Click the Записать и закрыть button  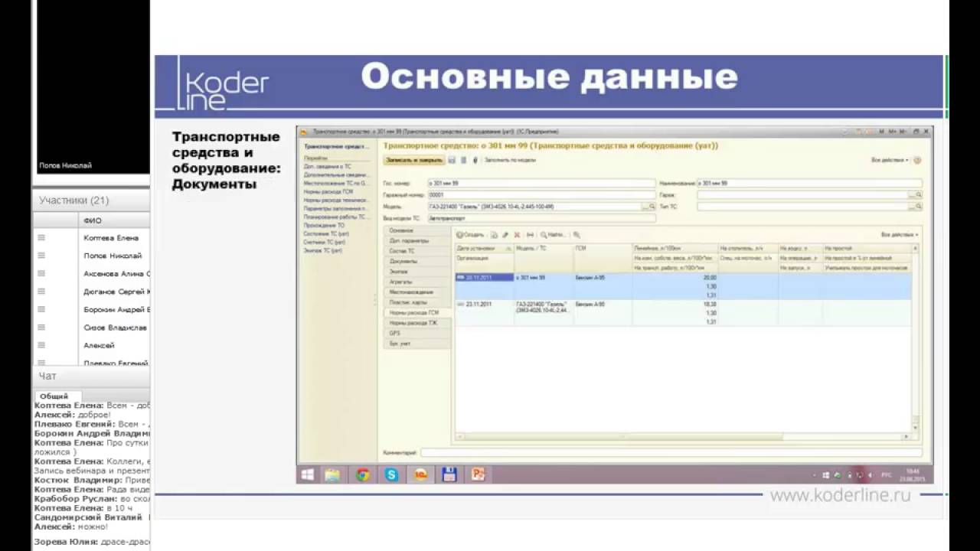414,160
